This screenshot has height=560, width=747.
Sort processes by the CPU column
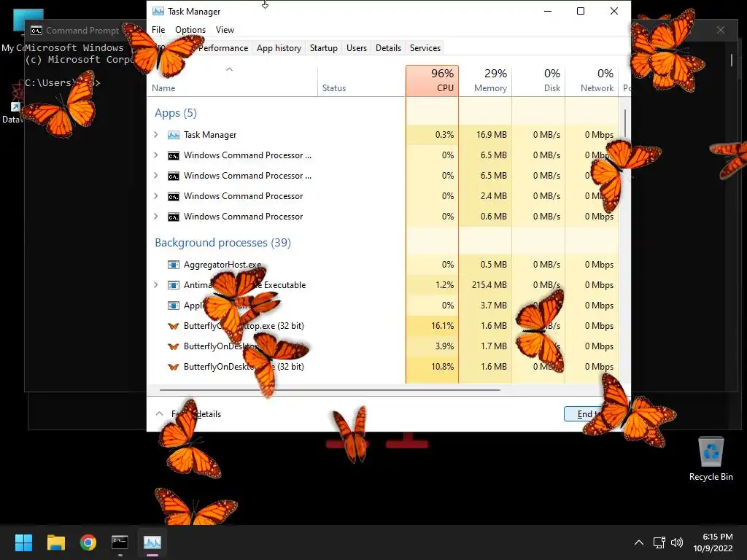pos(432,80)
